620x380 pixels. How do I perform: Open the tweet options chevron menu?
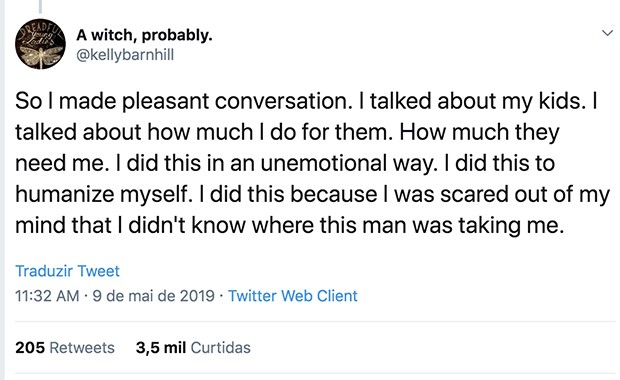click(607, 33)
